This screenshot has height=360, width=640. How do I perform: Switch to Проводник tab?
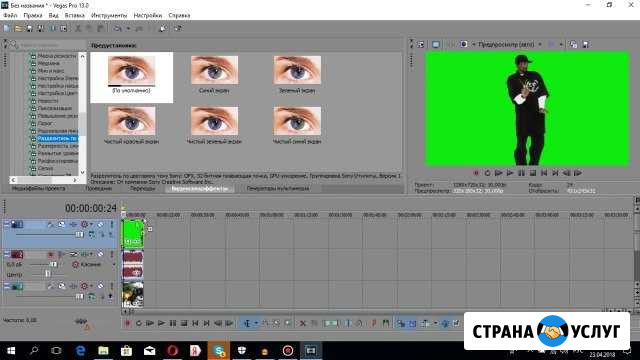click(99, 189)
